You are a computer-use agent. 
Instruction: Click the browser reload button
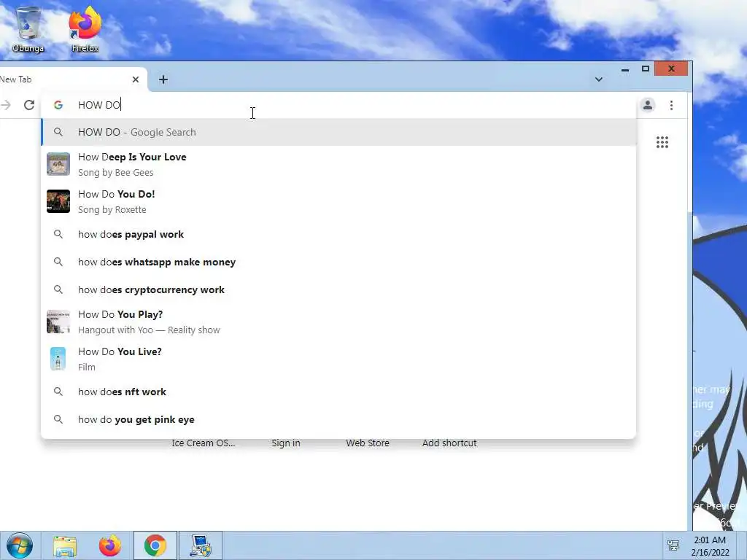[29, 105]
